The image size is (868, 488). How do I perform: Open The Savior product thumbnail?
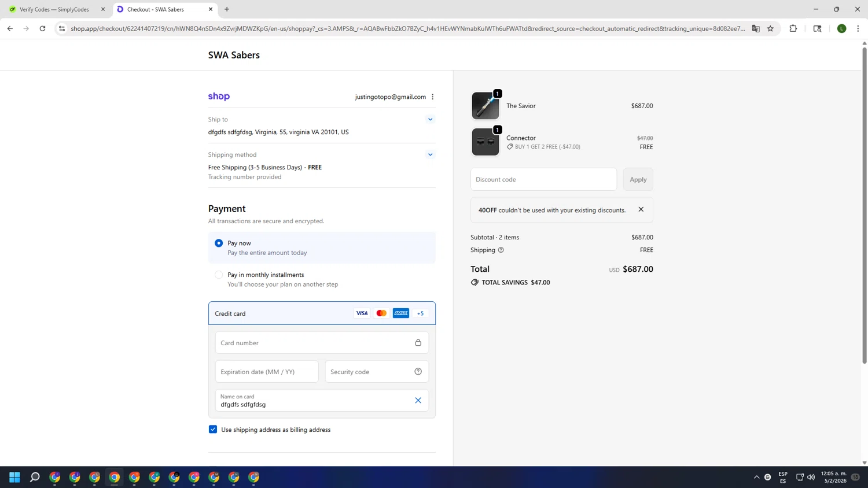click(486, 106)
